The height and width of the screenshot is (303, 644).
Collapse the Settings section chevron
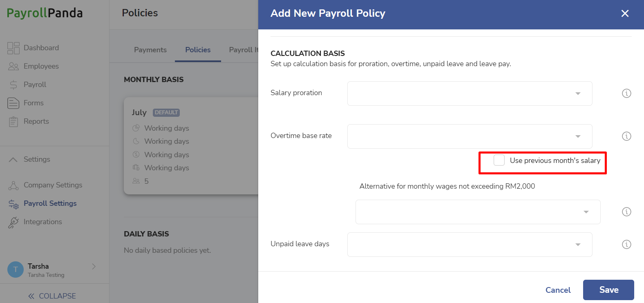(x=13, y=160)
